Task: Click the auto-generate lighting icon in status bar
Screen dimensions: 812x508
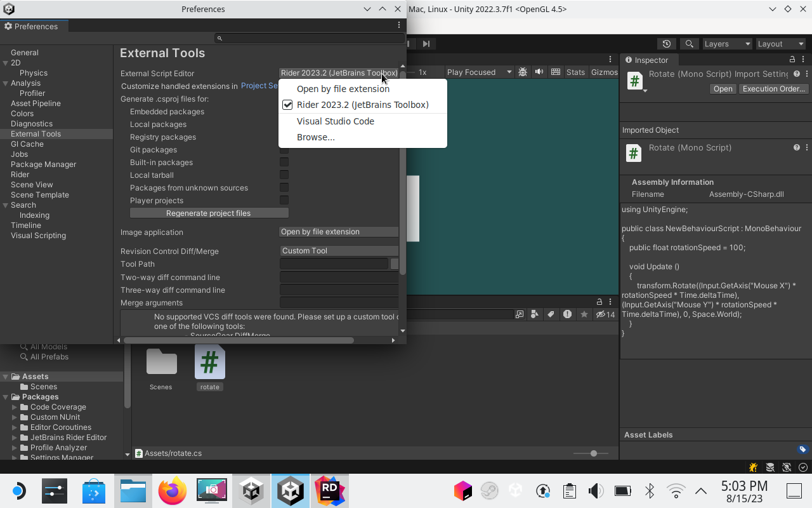Action: [787, 467]
